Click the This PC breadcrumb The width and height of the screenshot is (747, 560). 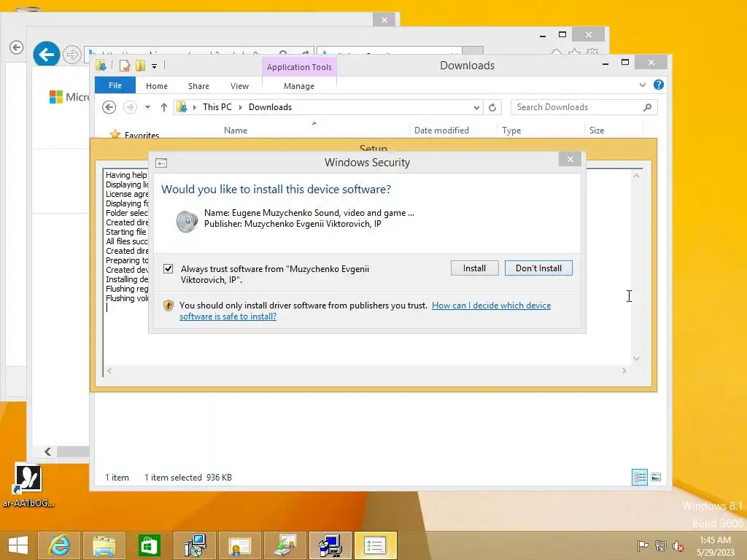[x=217, y=107]
